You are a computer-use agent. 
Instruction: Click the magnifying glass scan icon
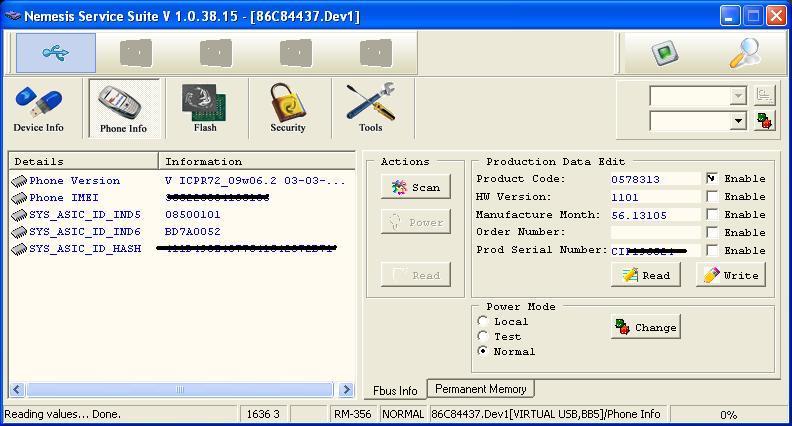(745, 53)
